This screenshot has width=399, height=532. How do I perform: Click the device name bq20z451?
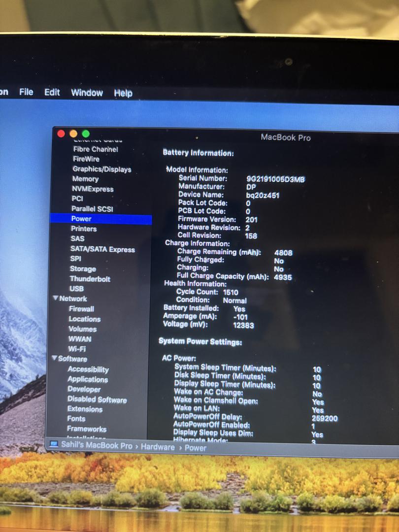263,196
